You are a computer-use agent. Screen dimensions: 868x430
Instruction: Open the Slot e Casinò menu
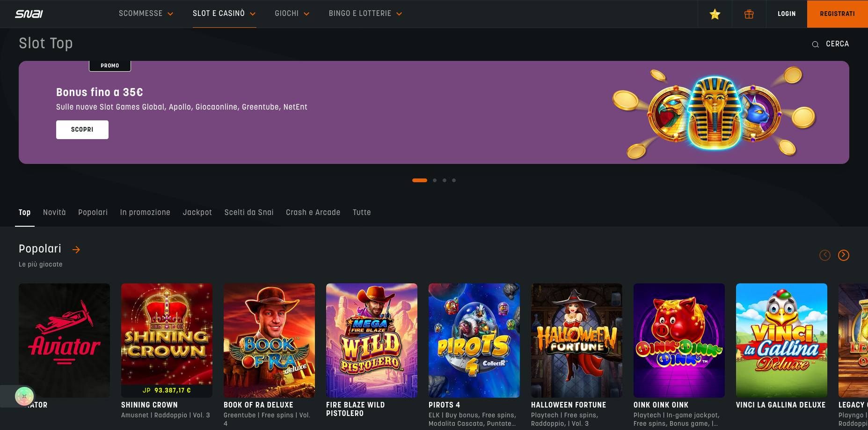click(224, 14)
